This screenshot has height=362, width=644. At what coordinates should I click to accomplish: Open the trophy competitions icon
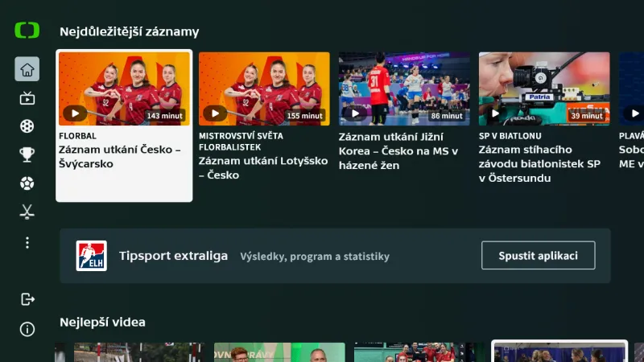[27, 154]
